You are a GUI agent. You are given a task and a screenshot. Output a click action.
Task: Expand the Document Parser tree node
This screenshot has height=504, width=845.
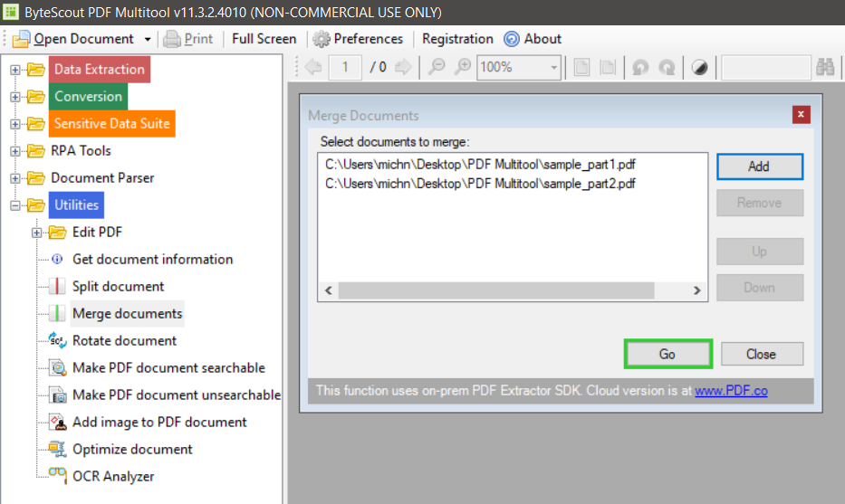point(15,178)
